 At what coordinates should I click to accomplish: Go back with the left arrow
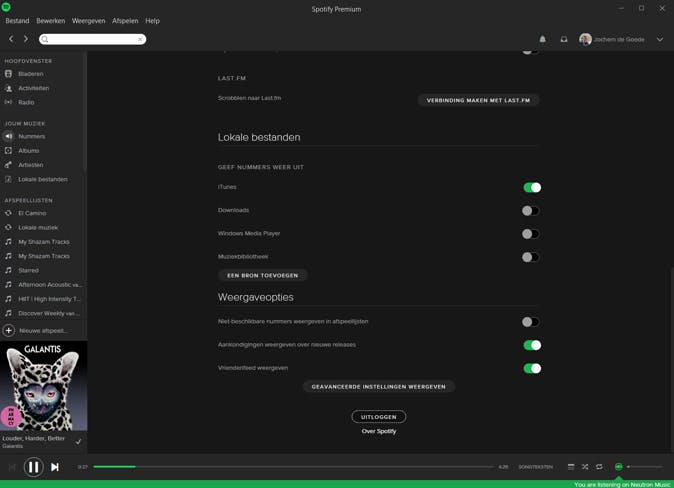point(11,39)
